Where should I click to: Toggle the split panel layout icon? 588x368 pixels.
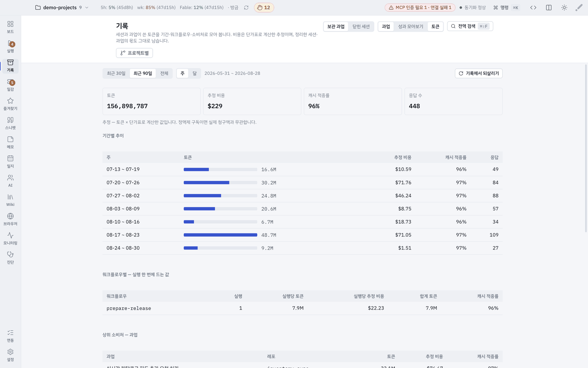tap(549, 7)
